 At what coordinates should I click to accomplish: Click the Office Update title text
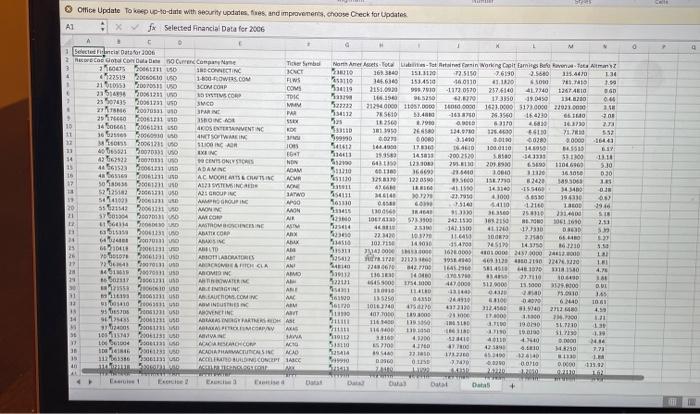[x=98, y=10]
